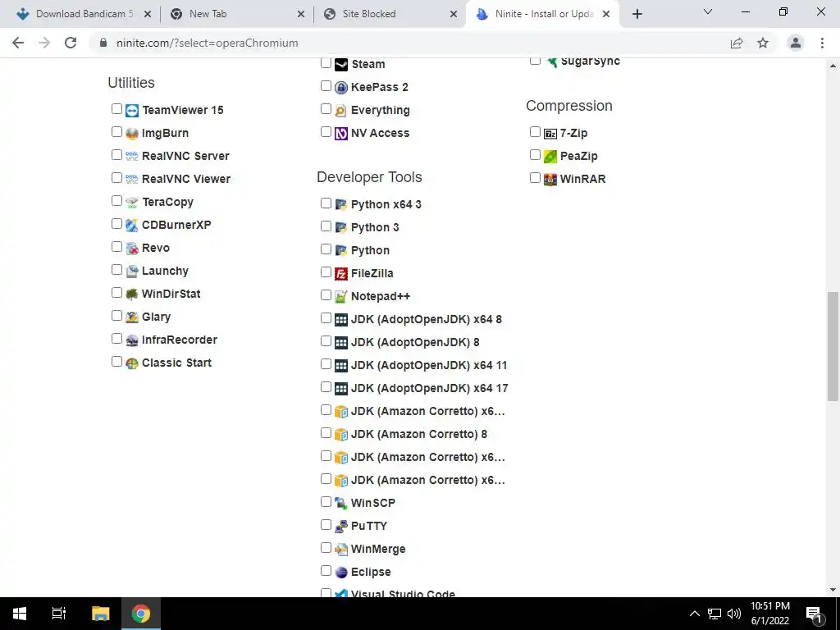The width and height of the screenshot is (840, 630).
Task: Tick the WinRAR checkbox
Action: point(535,178)
